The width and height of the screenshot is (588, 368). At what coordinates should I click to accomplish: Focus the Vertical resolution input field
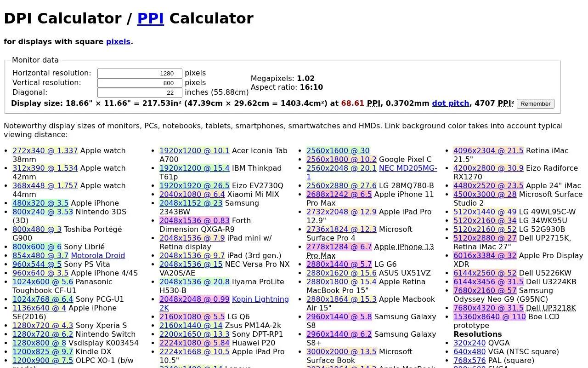coord(140,83)
